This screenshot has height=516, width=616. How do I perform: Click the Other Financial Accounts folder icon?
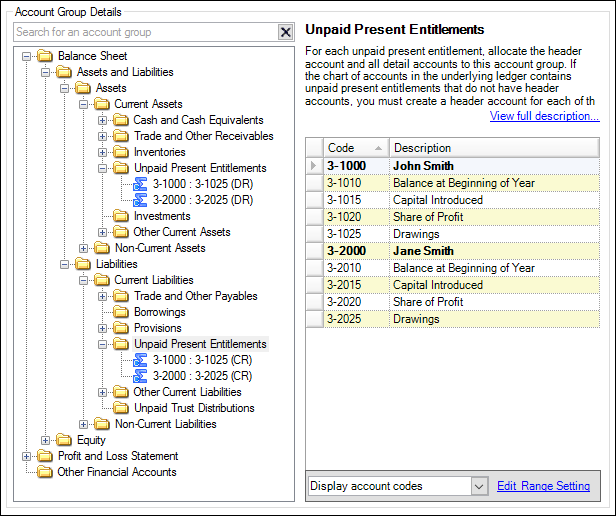pos(46,472)
